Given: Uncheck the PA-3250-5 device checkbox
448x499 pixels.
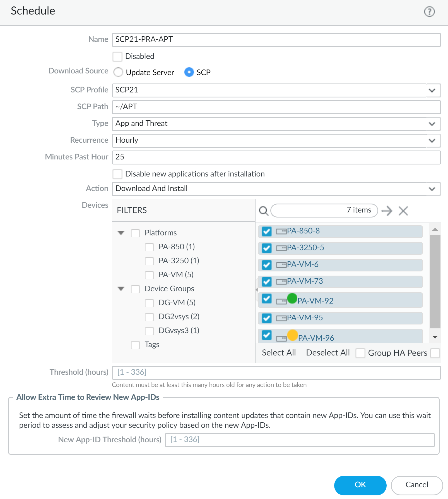Looking at the screenshot, I should click(267, 248).
